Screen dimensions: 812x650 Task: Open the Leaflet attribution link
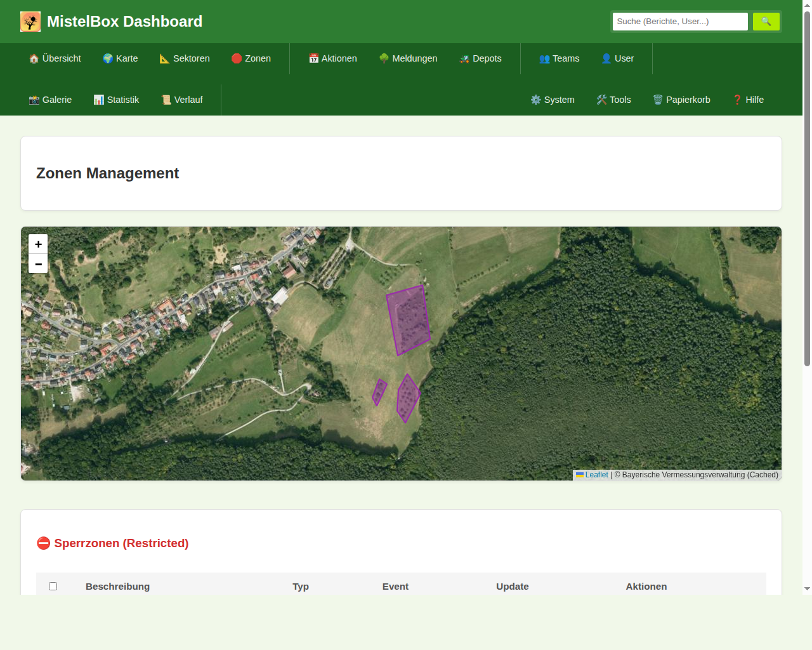[x=596, y=475]
